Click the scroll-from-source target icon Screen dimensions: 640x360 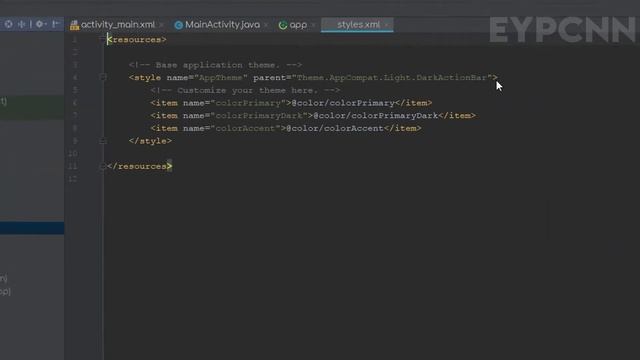click(x=9, y=24)
